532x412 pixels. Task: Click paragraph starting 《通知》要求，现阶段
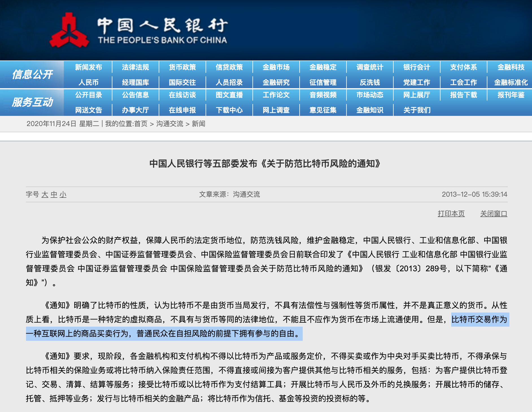click(x=267, y=377)
